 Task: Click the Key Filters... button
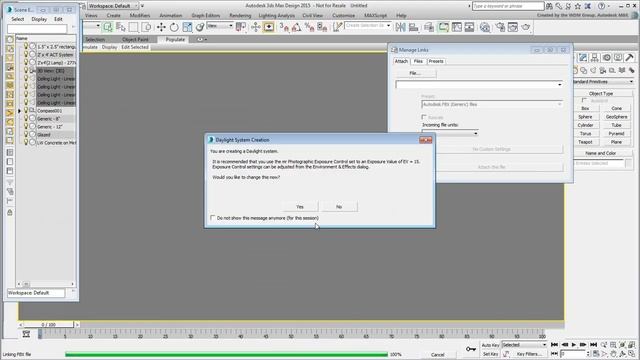pyautogui.click(x=529, y=354)
